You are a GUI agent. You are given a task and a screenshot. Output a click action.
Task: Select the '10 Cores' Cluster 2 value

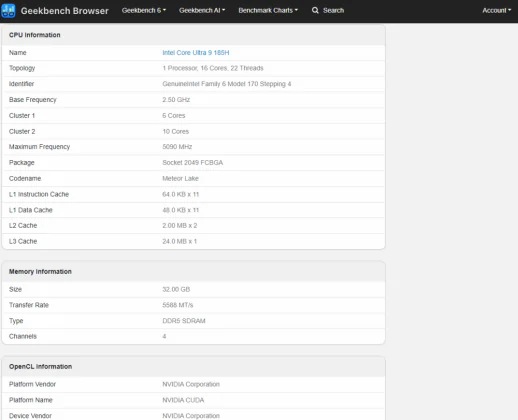(x=176, y=131)
